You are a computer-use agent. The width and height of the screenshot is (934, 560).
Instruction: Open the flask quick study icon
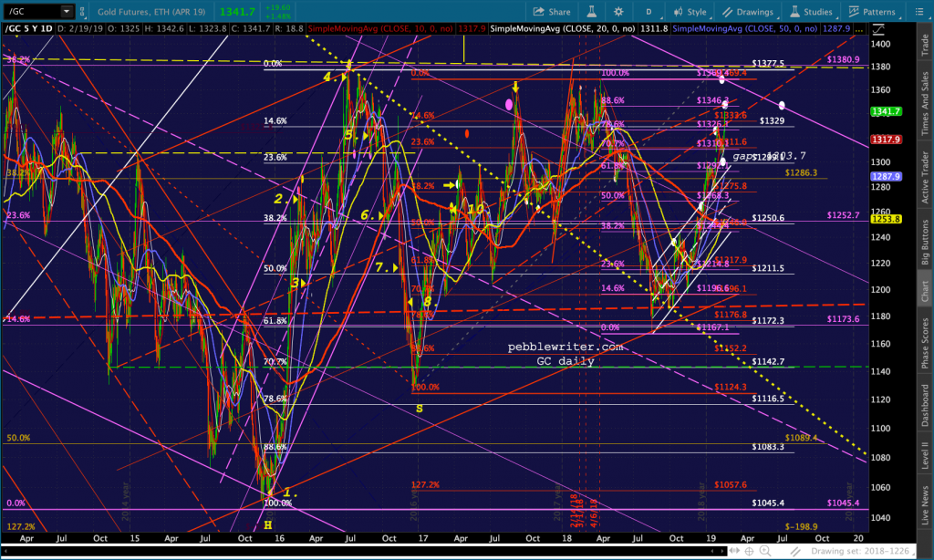pos(591,11)
